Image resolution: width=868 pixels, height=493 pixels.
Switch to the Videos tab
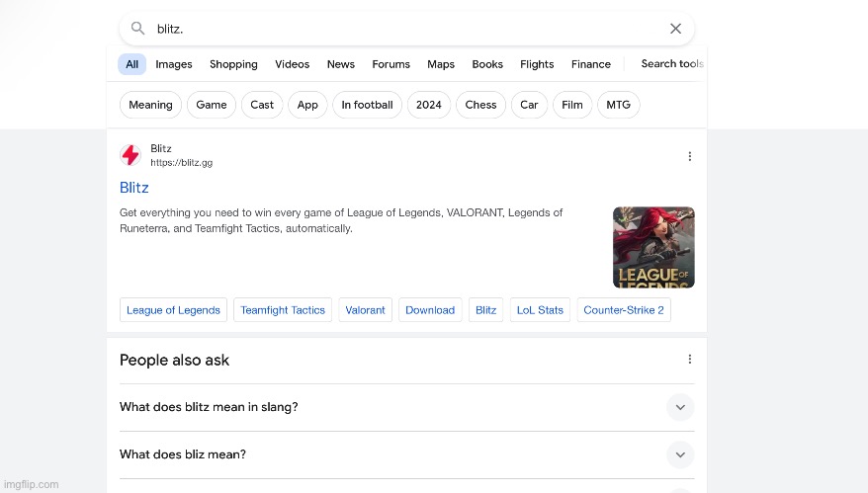[x=293, y=64]
